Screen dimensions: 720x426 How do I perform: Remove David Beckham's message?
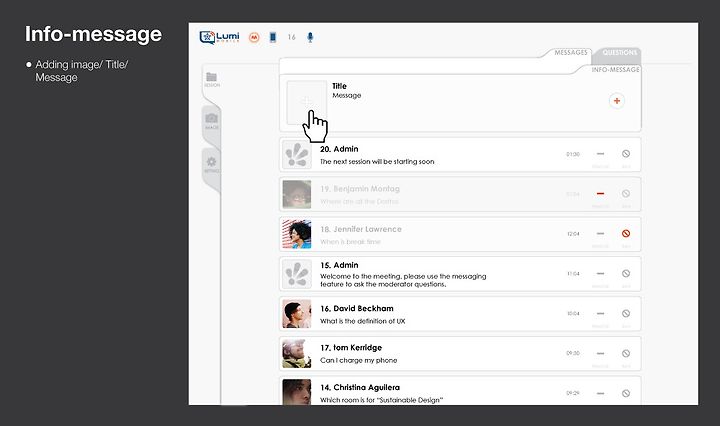(x=600, y=314)
